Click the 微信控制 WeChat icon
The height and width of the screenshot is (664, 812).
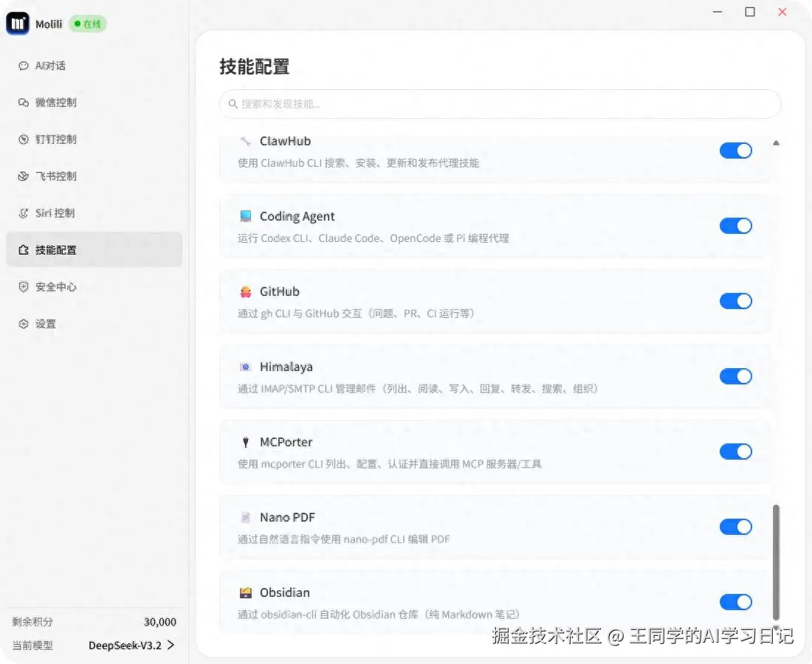[x=24, y=103]
